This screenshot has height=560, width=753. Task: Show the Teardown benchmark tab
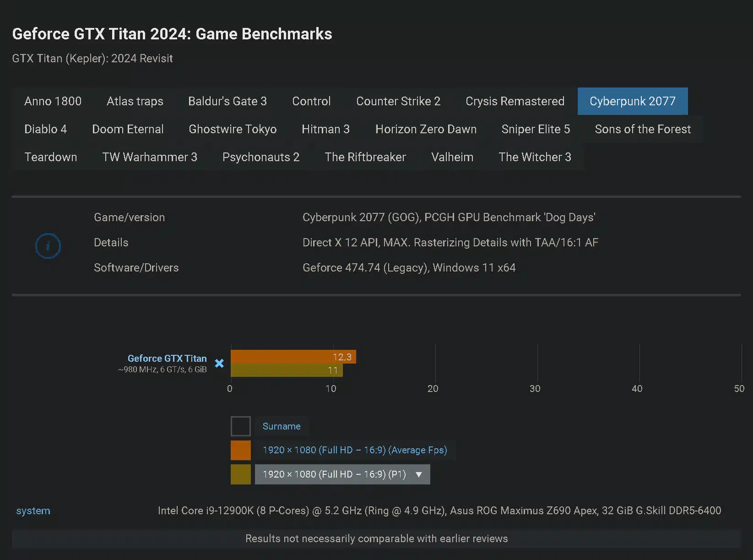pos(51,157)
